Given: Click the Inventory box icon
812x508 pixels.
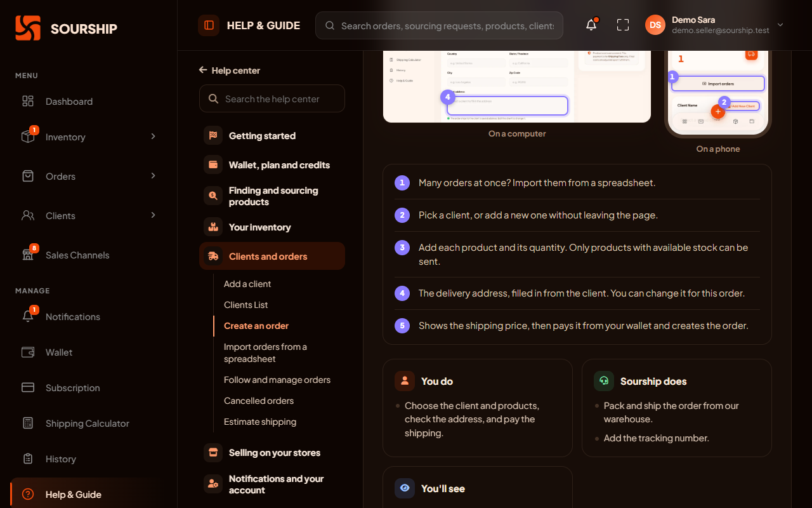Looking at the screenshot, I should point(28,137).
